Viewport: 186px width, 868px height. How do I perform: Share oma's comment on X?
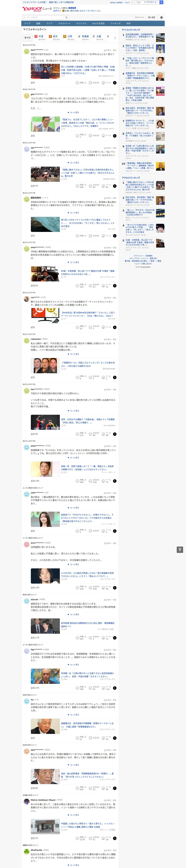pyautogui.click(x=115, y=285)
